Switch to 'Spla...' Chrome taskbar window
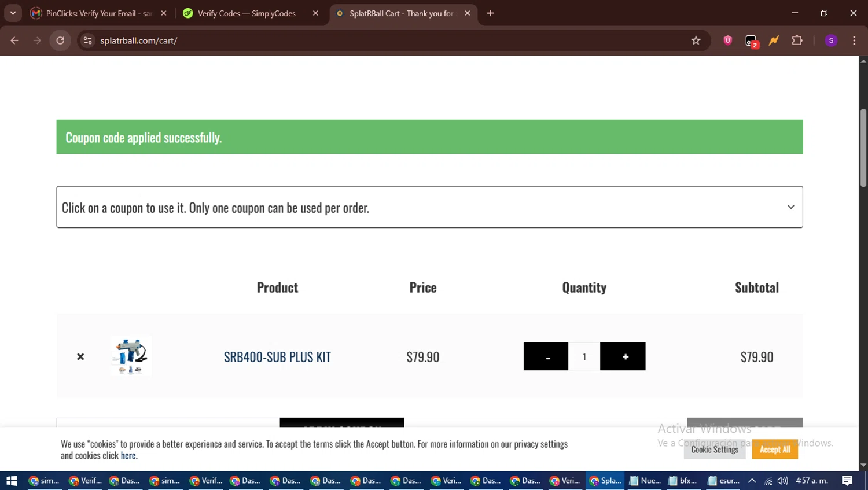 pyautogui.click(x=605, y=481)
